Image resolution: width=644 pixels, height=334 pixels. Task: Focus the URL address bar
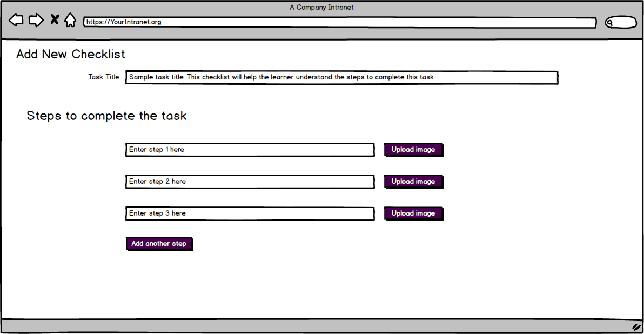coord(340,22)
